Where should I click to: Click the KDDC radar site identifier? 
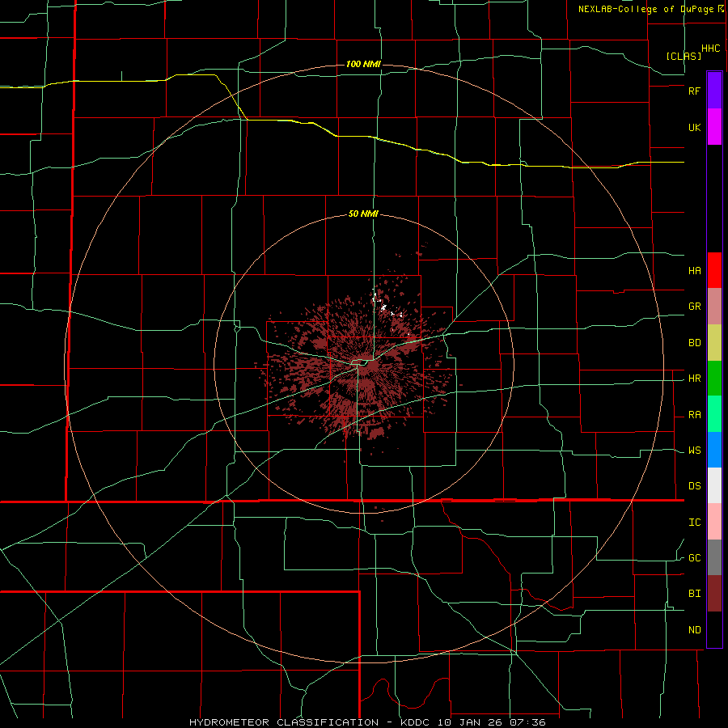(415, 722)
